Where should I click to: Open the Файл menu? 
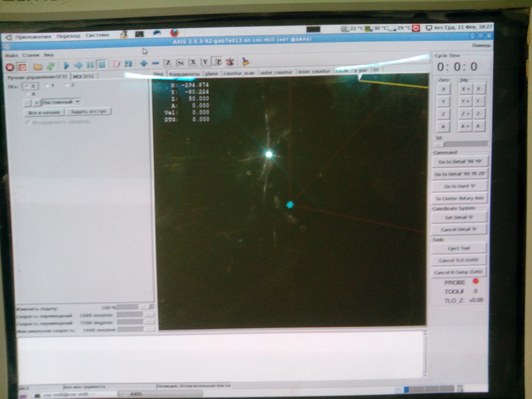11,56
